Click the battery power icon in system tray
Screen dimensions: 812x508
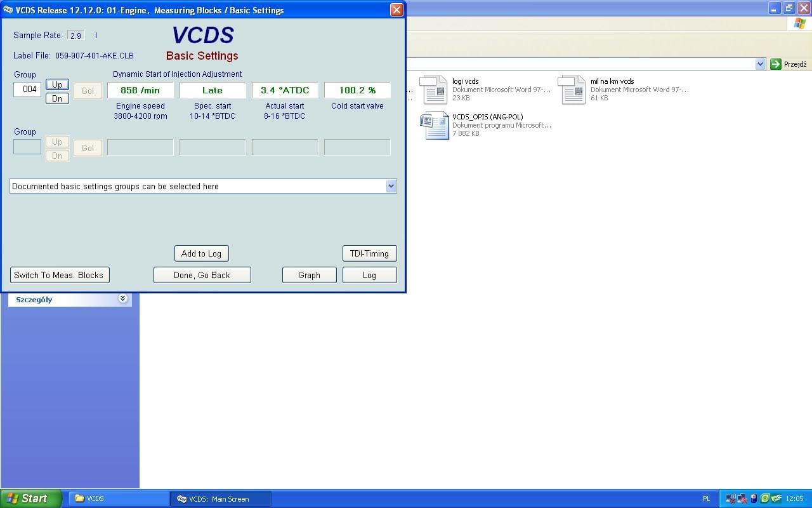click(x=753, y=498)
